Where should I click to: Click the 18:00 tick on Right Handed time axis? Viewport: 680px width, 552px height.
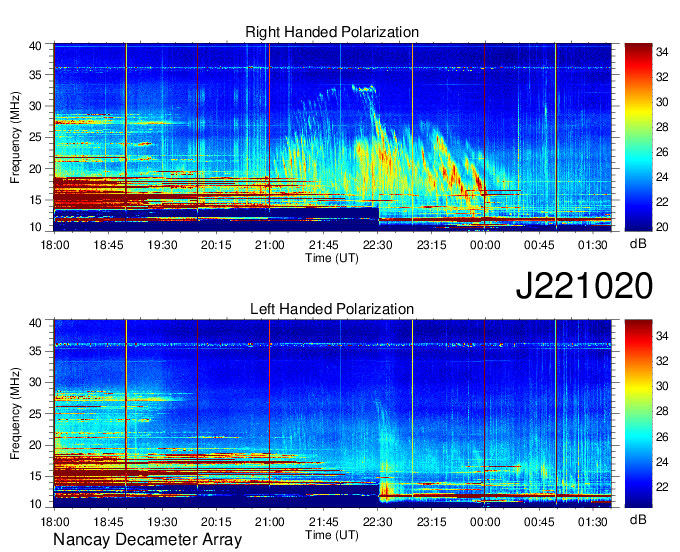(x=55, y=245)
